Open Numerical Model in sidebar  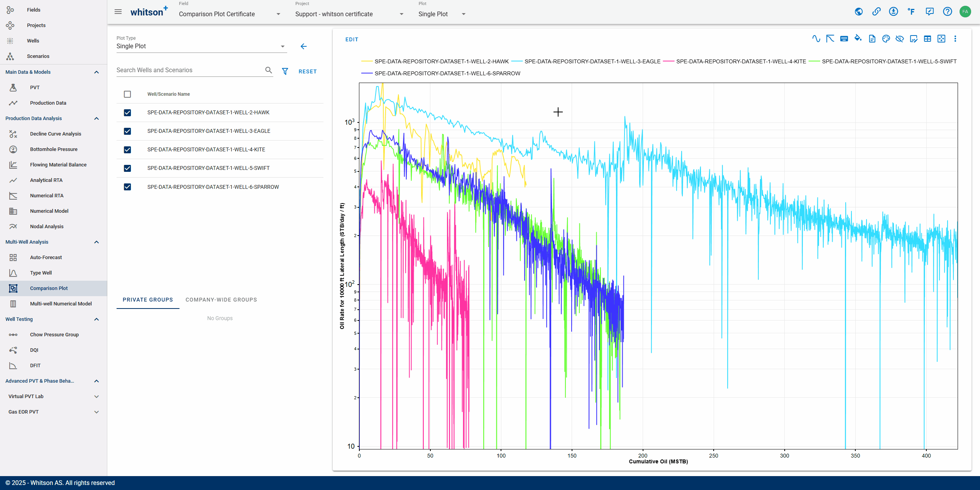49,211
